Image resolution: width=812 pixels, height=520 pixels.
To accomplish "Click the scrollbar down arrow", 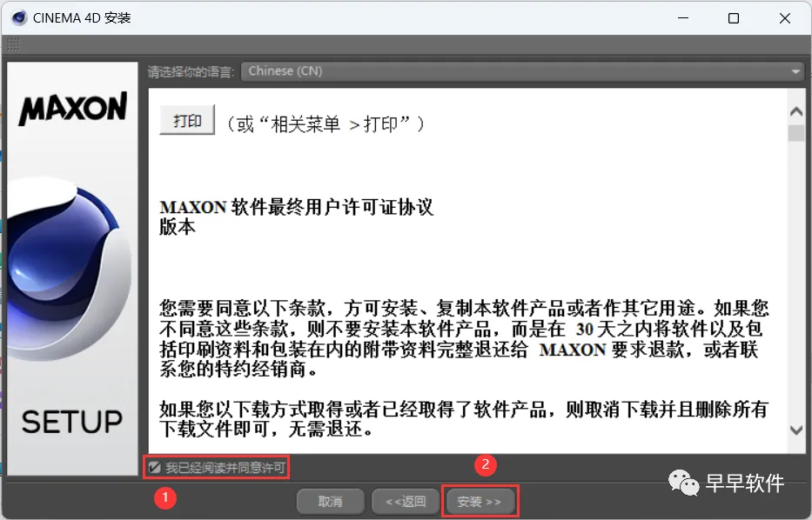I will click(796, 430).
